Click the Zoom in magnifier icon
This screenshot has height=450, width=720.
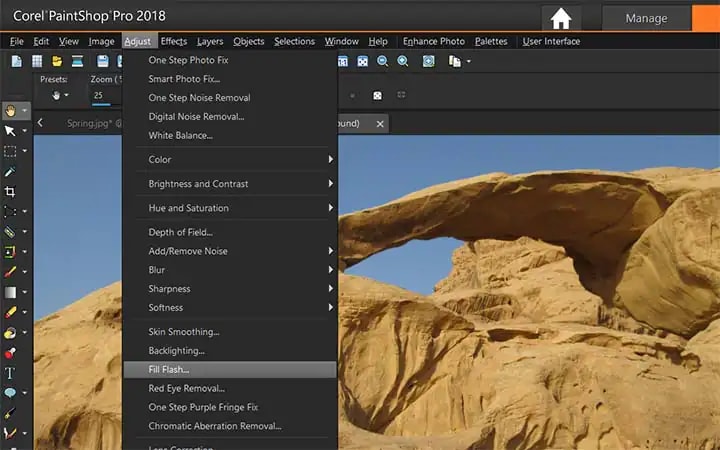pyautogui.click(x=403, y=61)
